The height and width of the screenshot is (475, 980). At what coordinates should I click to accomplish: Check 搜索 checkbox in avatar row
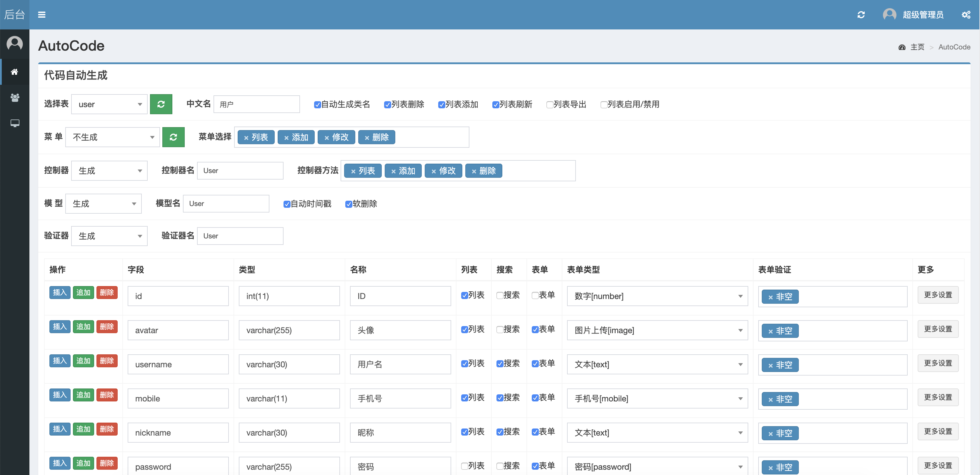pos(499,330)
